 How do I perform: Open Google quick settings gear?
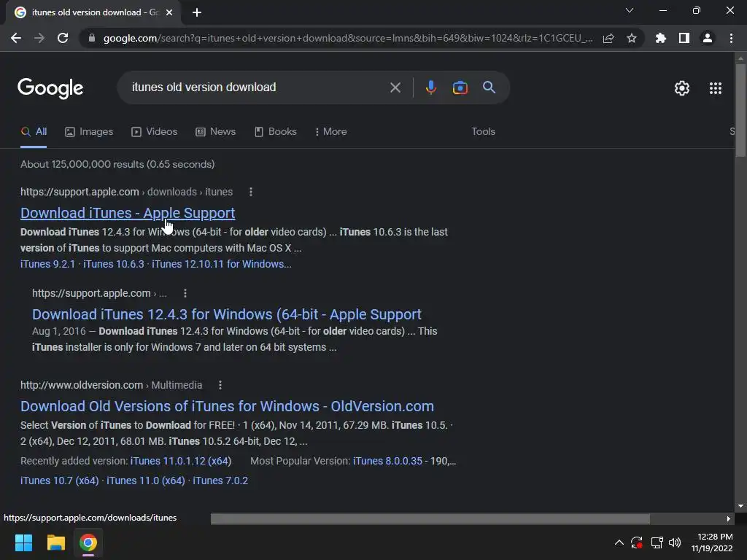682,88
